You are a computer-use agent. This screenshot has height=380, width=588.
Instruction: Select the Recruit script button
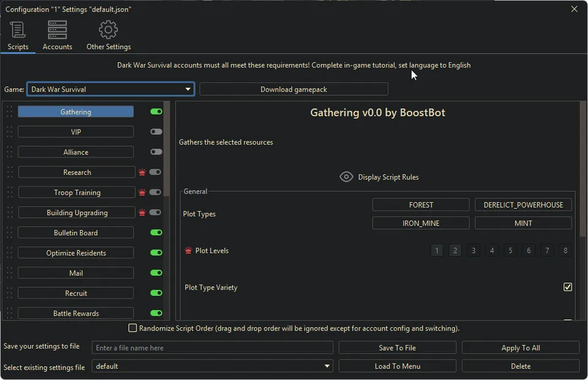76,293
